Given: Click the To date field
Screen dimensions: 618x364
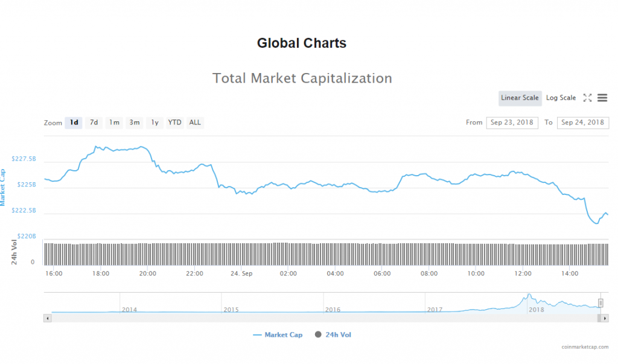Looking at the screenshot, I should [x=582, y=123].
